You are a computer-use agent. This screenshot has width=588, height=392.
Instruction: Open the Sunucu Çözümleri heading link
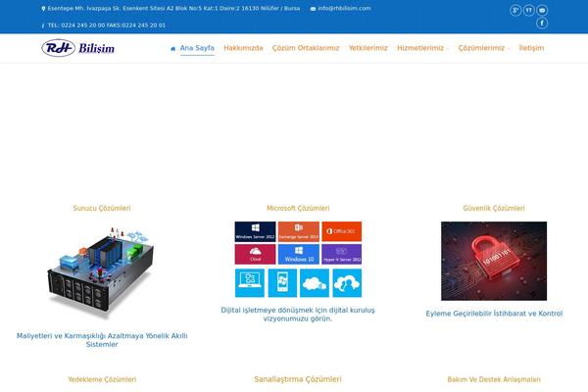[102, 208]
